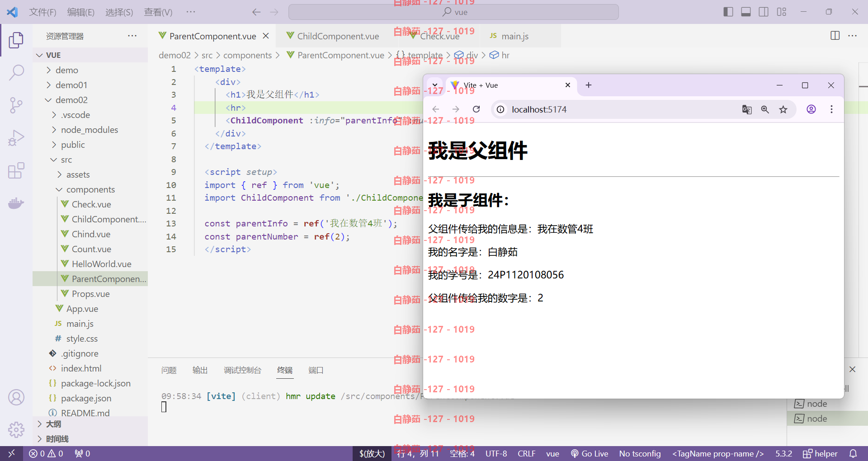Click the split editor icon
This screenshot has width=868, height=461.
(835, 36)
